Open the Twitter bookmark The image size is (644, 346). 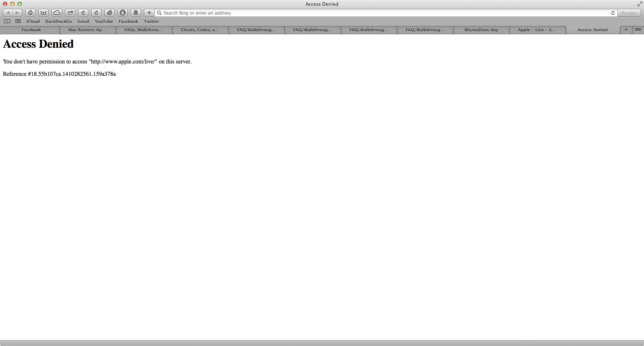pos(152,22)
